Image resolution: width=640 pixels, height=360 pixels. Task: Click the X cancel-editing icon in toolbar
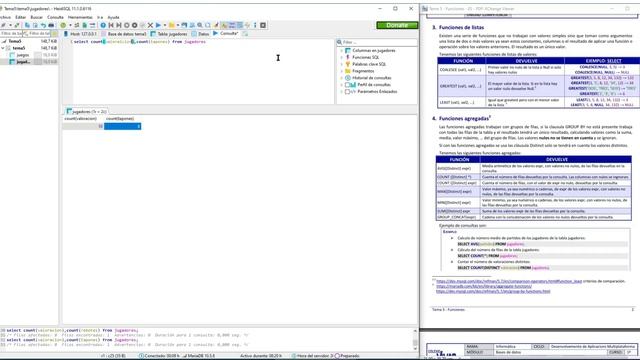pyautogui.click(x=150, y=25)
